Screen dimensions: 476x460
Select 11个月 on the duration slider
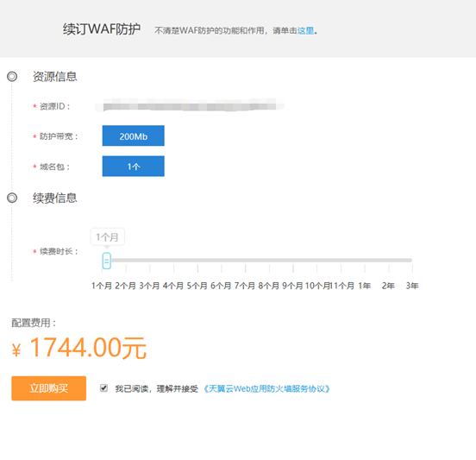[x=342, y=286]
